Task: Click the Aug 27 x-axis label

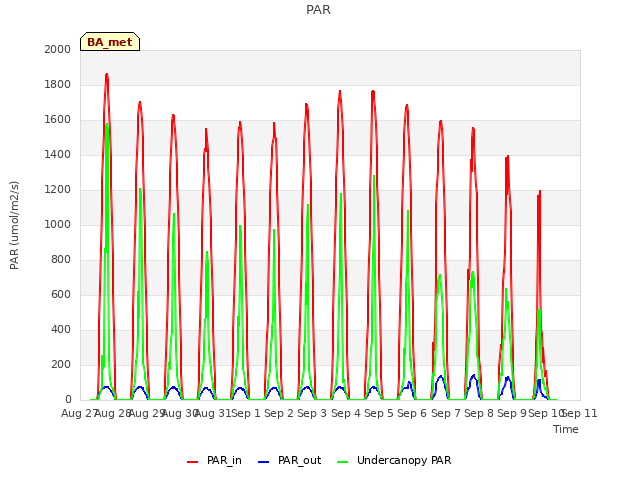Action: [x=78, y=413]
